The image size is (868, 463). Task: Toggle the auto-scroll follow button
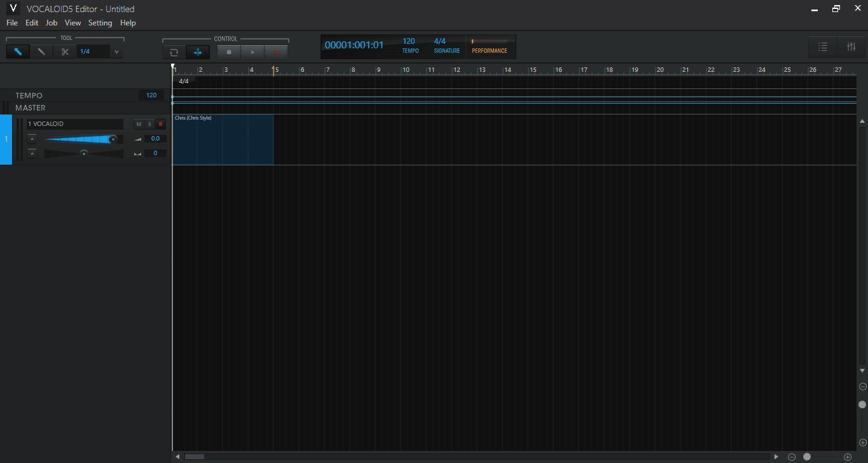coord(198,52)
